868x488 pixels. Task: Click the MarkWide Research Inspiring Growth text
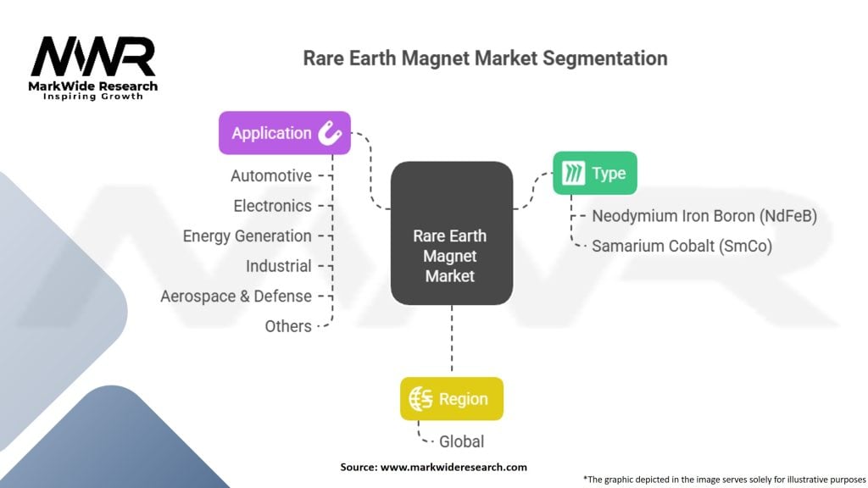(93, 91)
